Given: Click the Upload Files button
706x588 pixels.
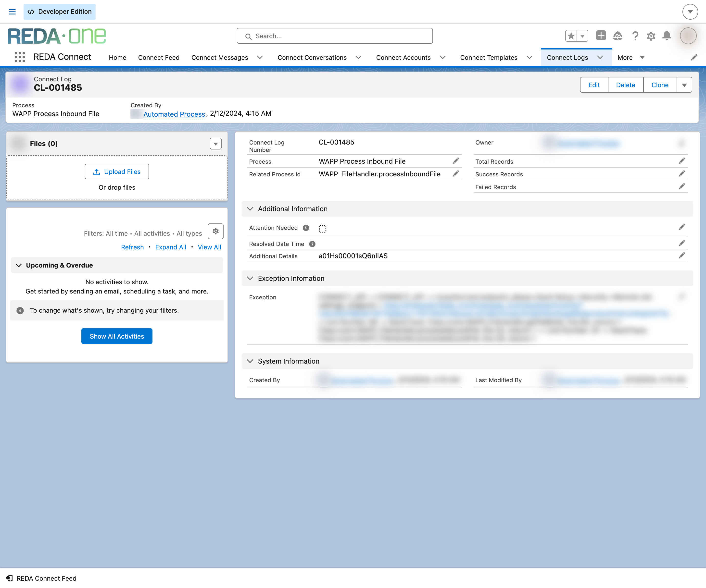Looking at the screenshot, I should click(x=117, y=172).
